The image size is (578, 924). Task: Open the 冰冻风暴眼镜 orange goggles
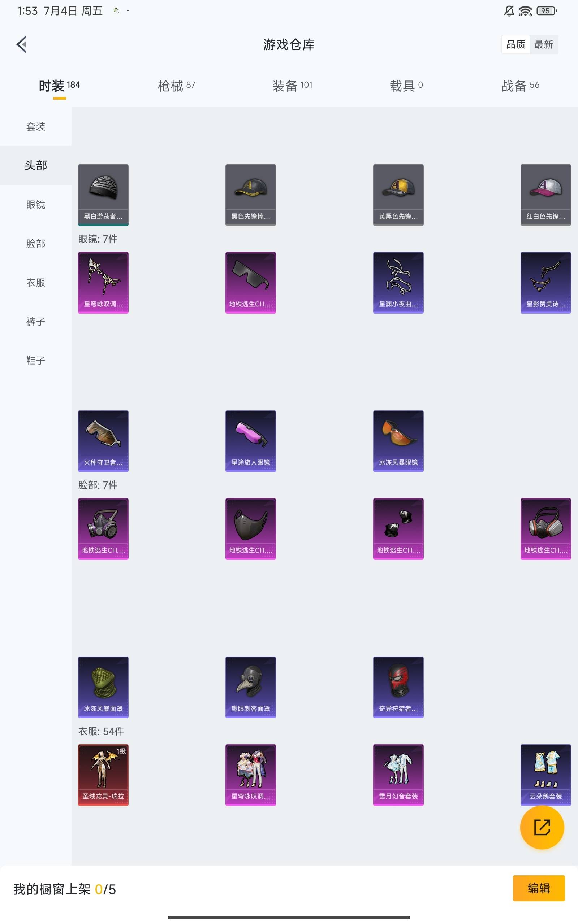[398, 441]
